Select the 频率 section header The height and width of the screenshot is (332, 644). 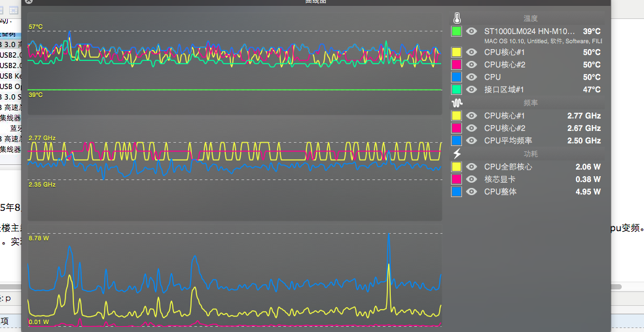point(530,103)
